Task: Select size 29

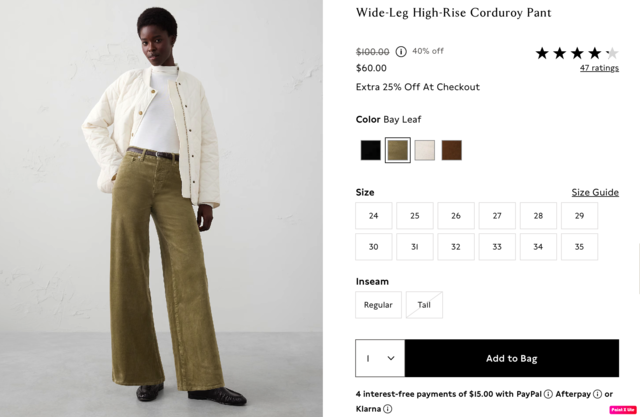Action: 579,215
